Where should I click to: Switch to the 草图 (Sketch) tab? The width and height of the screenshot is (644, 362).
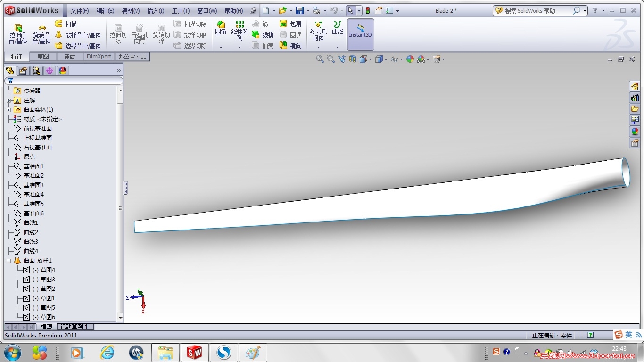tap(43, 57)
